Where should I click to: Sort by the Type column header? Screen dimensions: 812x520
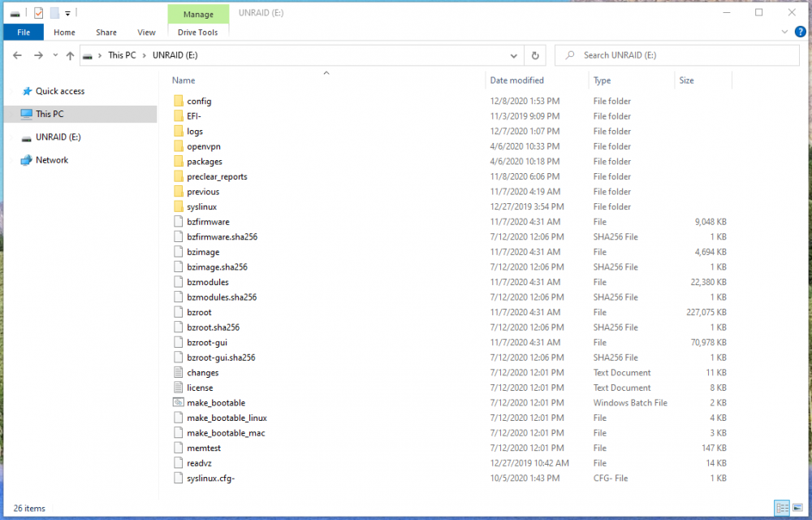(x=602, y=80)
